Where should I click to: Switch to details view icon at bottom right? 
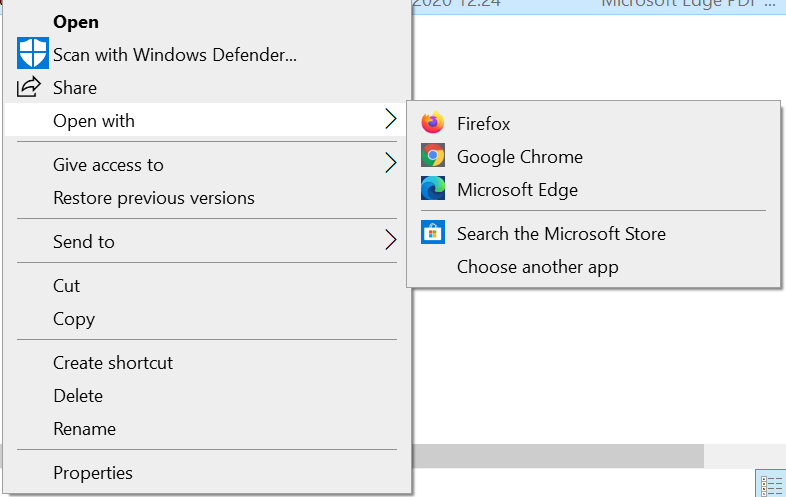pos(771,484)
